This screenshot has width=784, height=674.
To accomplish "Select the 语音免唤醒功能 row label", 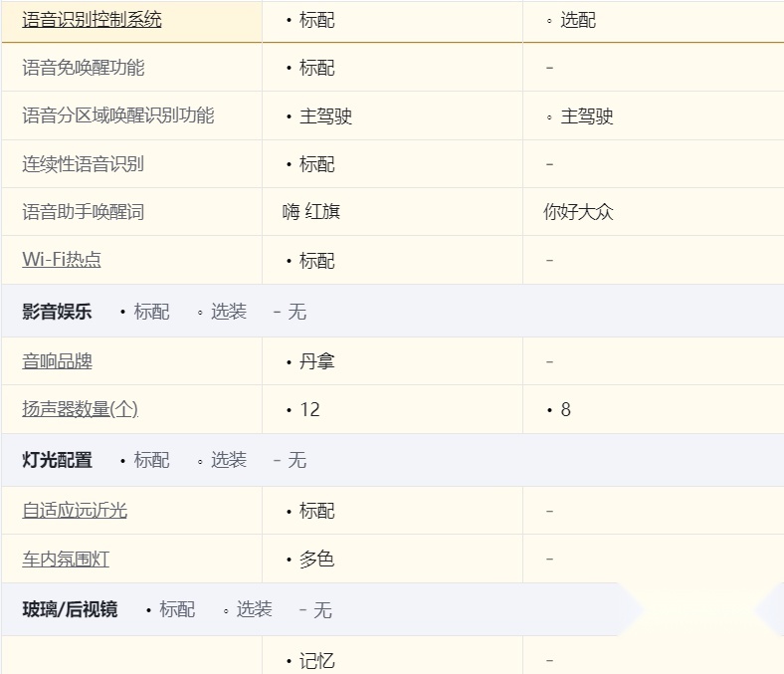I will 83,68.
